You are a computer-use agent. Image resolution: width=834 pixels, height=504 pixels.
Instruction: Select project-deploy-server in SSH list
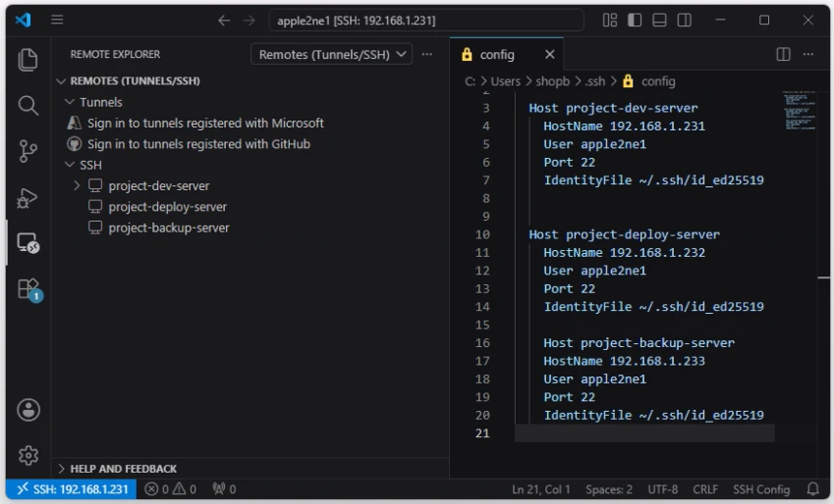168,206
